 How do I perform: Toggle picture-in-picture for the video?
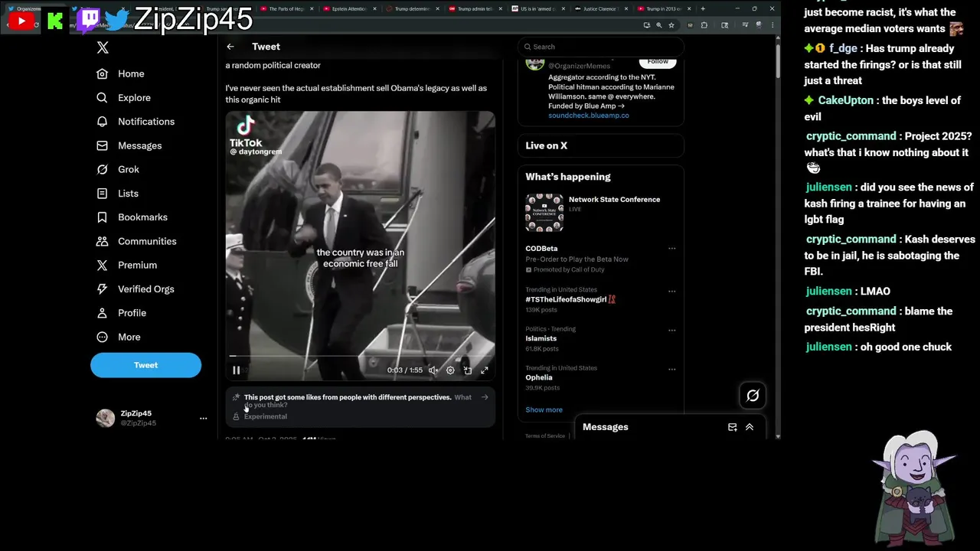point(467,370)
